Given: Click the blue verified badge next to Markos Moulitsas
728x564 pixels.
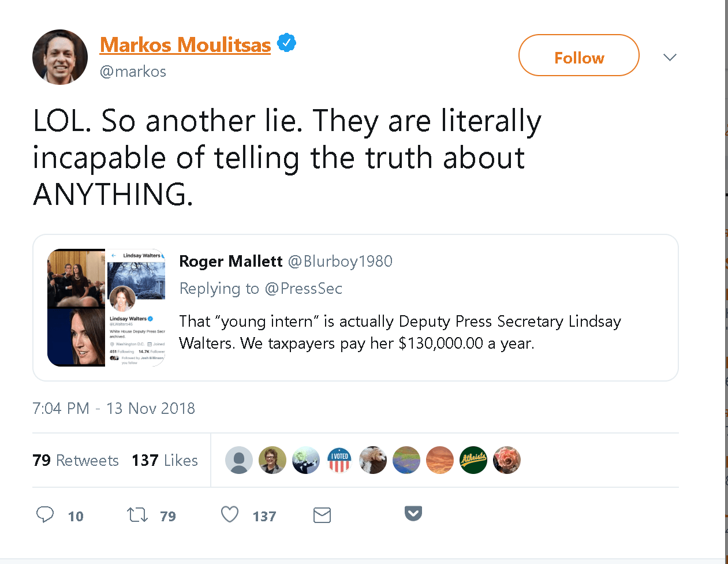Looking at the screenshot, I should (286, 42).
